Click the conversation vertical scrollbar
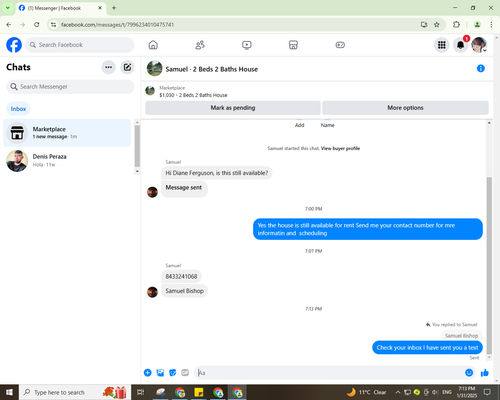The width and height of the screenshot is (500, 400). (489, 265)
